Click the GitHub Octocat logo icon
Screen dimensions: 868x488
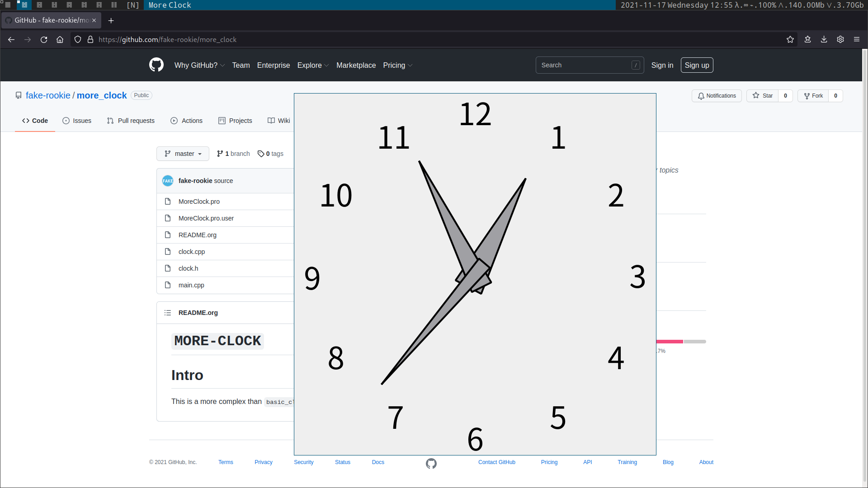[156, 65]
